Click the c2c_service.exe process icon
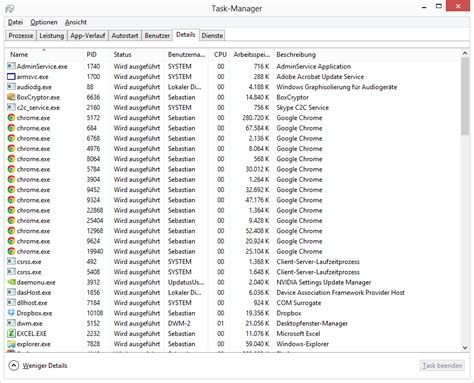 tap(11, 107)
